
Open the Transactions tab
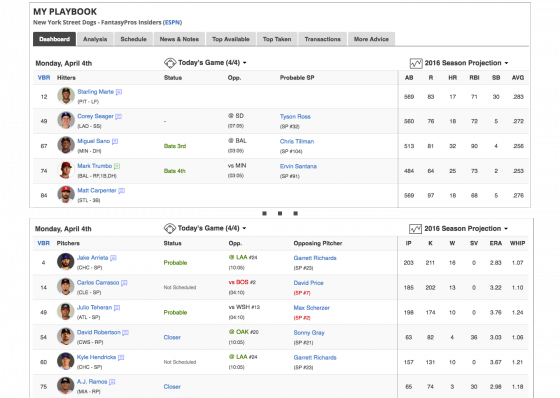(x=322, y=39)
